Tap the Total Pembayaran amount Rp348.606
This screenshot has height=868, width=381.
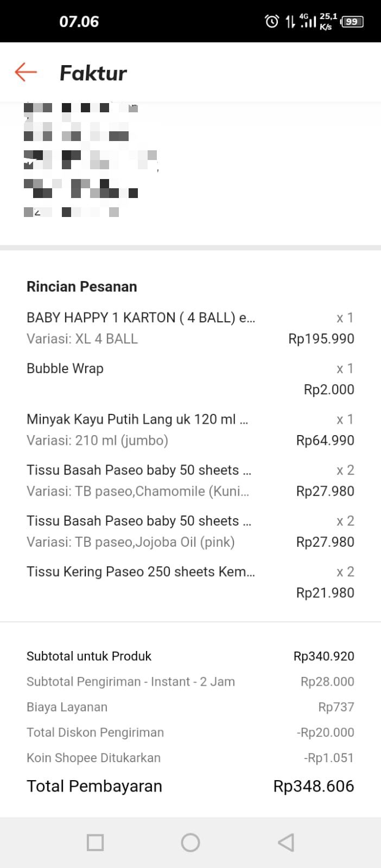[x=313, y=786]
